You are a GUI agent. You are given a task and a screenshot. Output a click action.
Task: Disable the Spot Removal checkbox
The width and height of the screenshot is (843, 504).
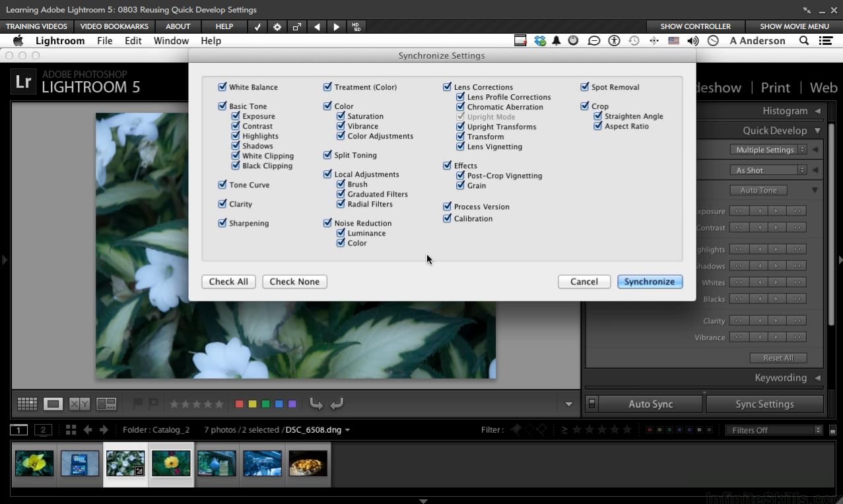[585, 87]
